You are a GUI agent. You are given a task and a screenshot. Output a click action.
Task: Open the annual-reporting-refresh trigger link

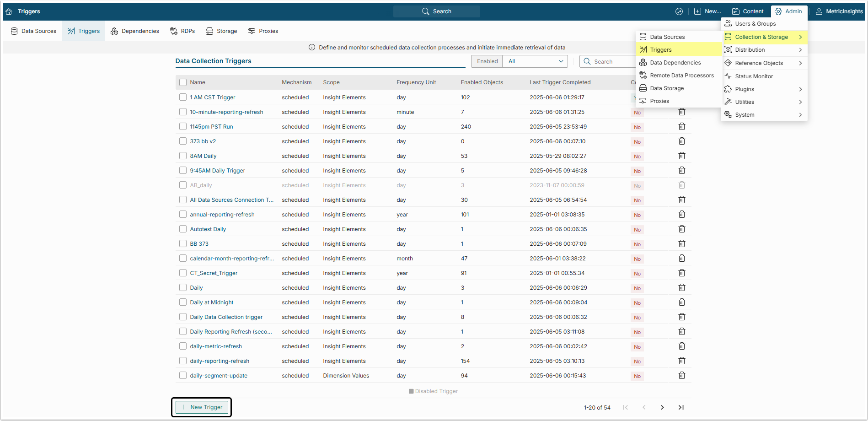click(x=222, y=215)
